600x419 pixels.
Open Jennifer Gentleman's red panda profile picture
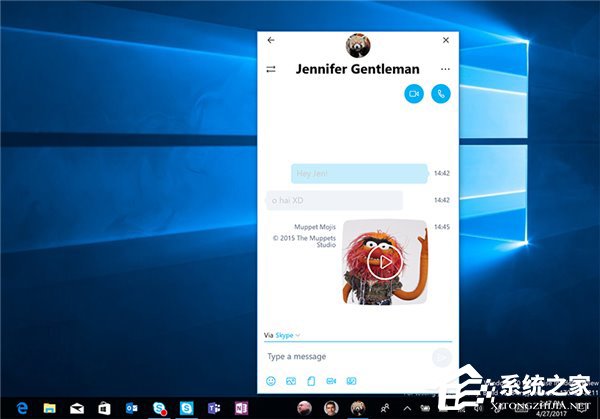358,46
